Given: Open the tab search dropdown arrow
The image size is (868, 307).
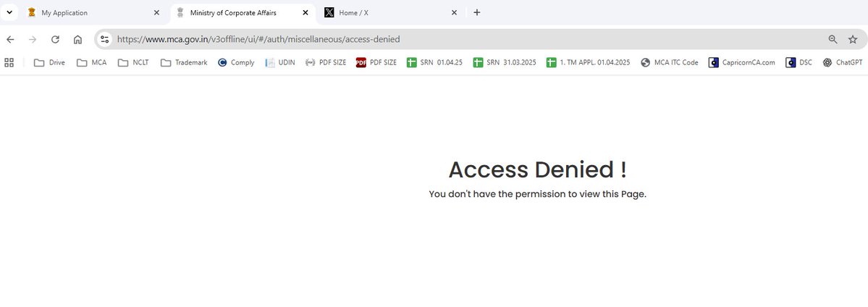Looking at the screenshot, I should click(9, 12).
